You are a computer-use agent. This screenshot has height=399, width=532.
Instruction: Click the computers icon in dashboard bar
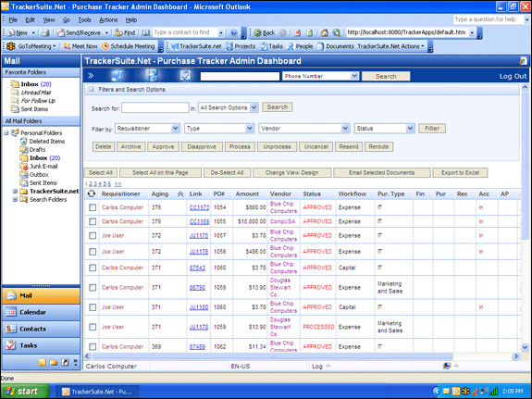click(x=118, y=75)
